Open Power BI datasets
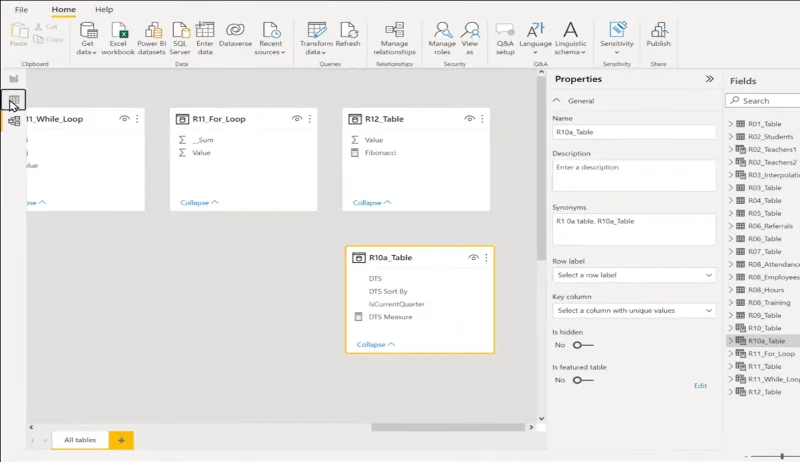 [x=152, y=38]
